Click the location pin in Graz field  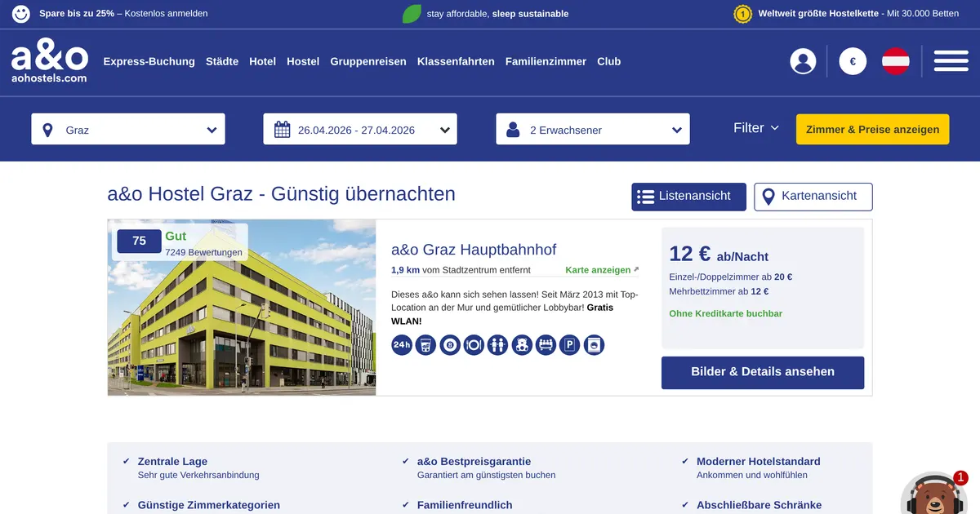click(47, 130)
